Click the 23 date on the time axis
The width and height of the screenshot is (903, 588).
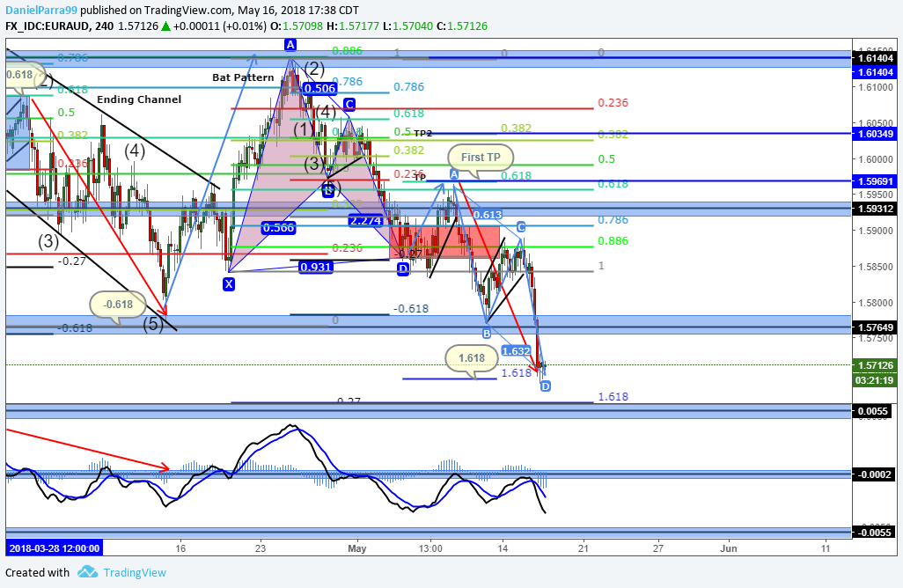[261, 548]
